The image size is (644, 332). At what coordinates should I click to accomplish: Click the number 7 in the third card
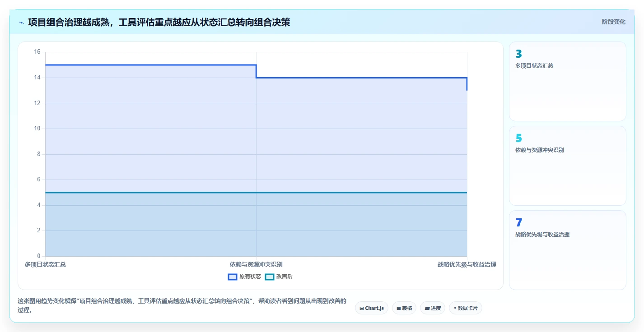[x=518, y=223]
